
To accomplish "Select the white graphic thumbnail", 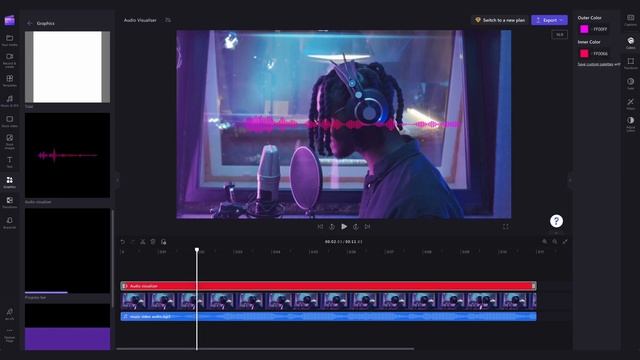I will 67,67.
